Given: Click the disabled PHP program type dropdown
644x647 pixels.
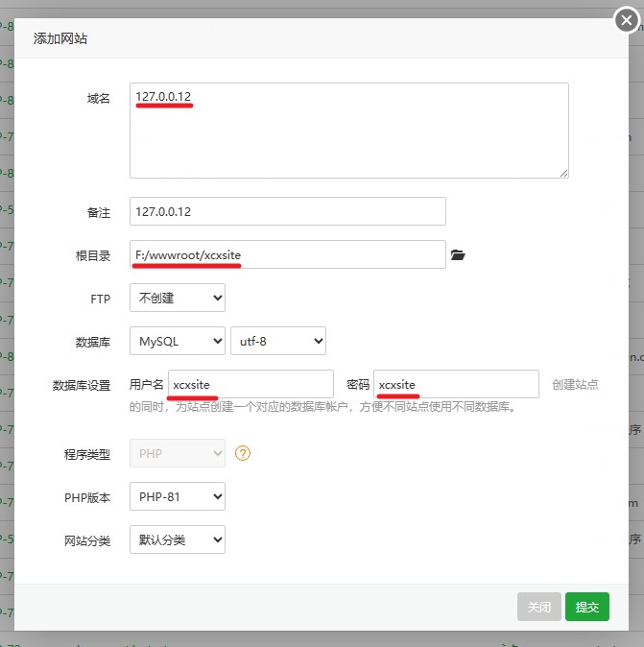Looking at the screenshot, I should (x=178, y=453).
